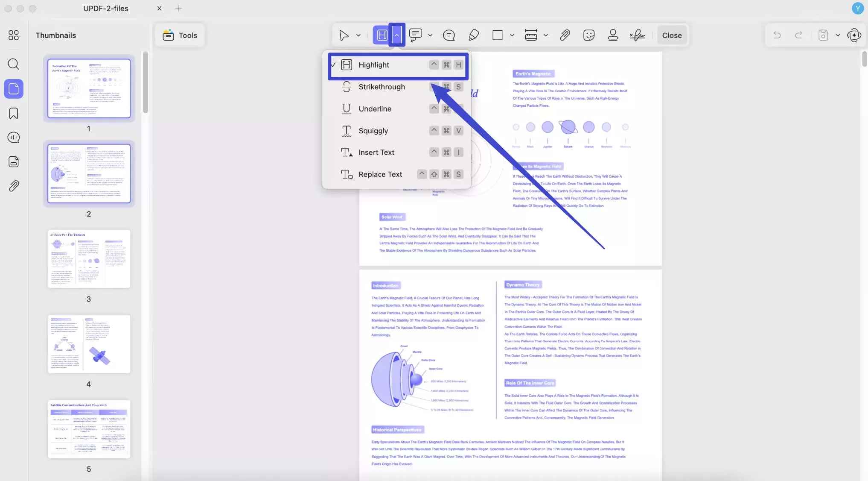Open the Measure tool options chevron
Screen dimensions: 868x481
pyautogui.click(x=546, y=35)
